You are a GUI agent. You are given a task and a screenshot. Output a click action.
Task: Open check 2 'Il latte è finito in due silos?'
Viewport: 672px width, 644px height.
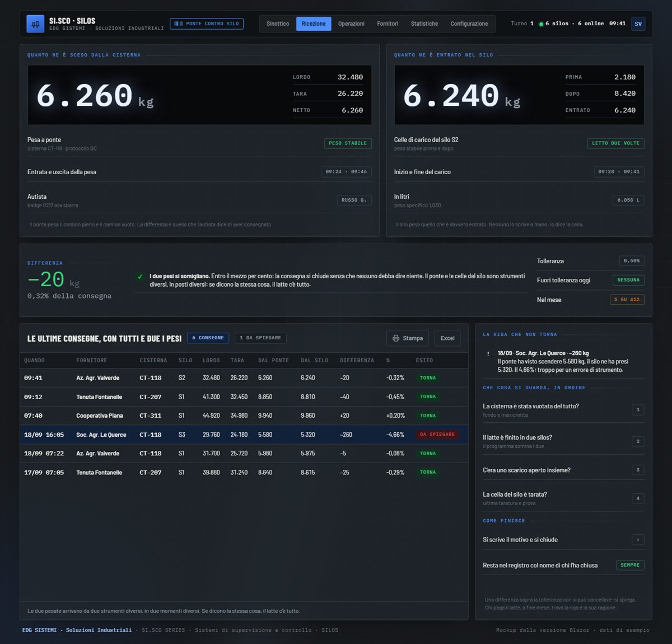point(563,441)
